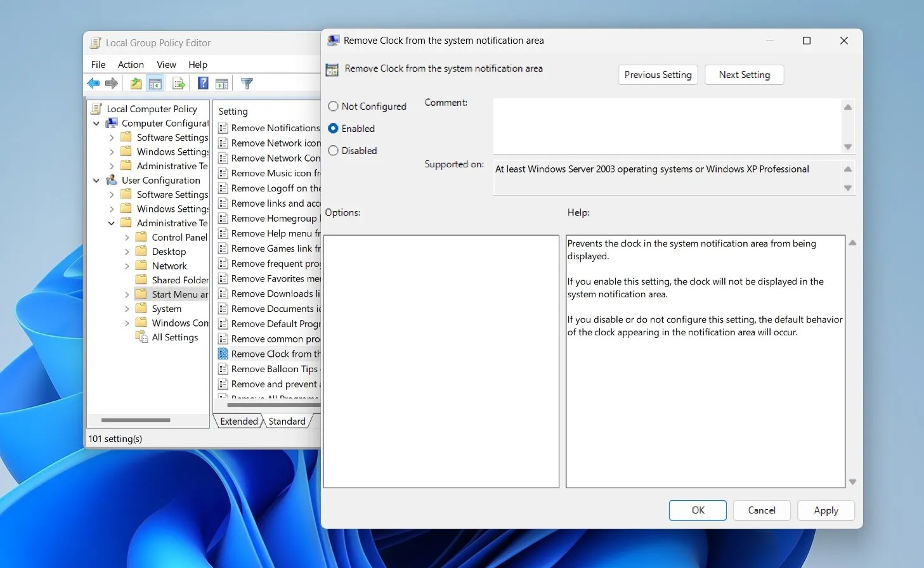
Task: Apply the policy changes
Action: tap(826, 510)
